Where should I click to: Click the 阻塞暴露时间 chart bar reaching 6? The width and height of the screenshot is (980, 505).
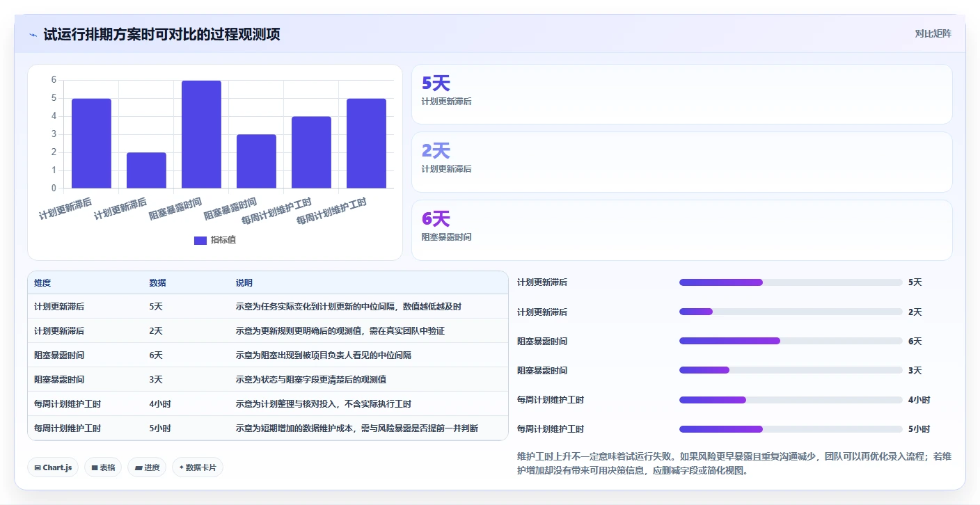pyautogui.click(x=201, y=134)
